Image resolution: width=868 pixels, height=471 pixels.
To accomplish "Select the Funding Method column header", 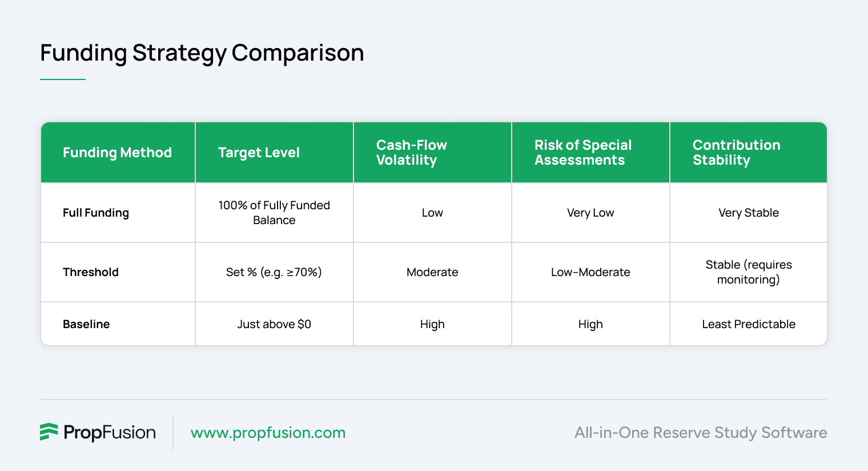I will coord(117,153).
